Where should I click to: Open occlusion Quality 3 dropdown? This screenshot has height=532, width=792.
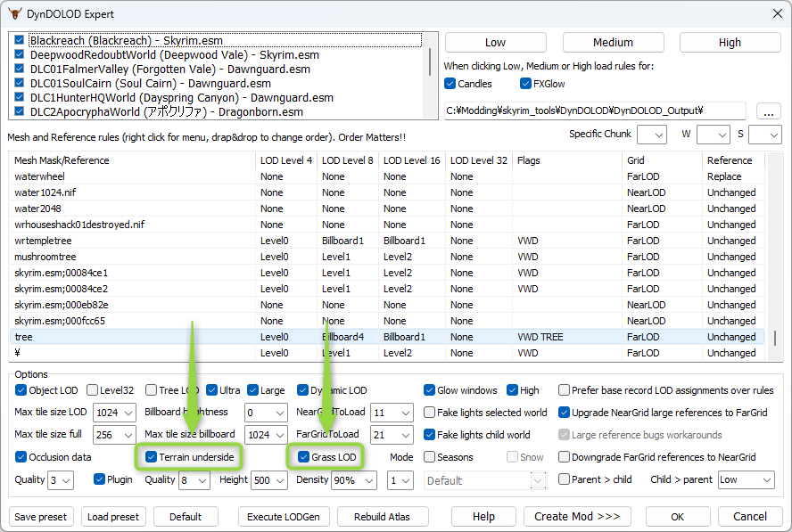tap(61, 480)
